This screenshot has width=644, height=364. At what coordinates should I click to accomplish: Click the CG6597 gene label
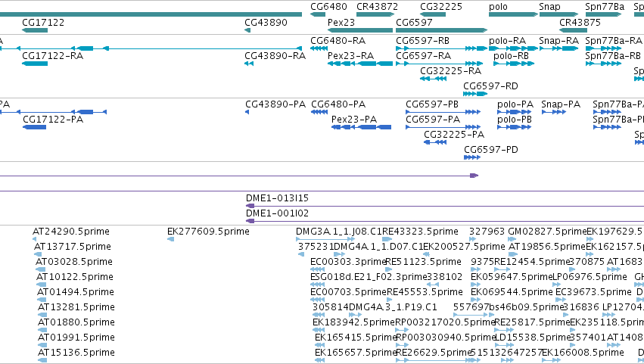(x=414, y=22)
